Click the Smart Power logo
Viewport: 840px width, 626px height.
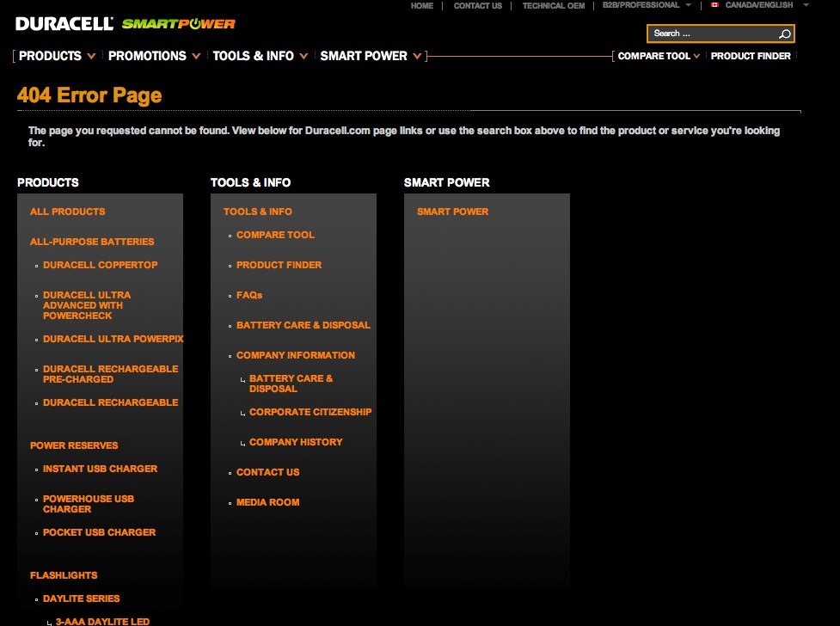coord(178,24)
